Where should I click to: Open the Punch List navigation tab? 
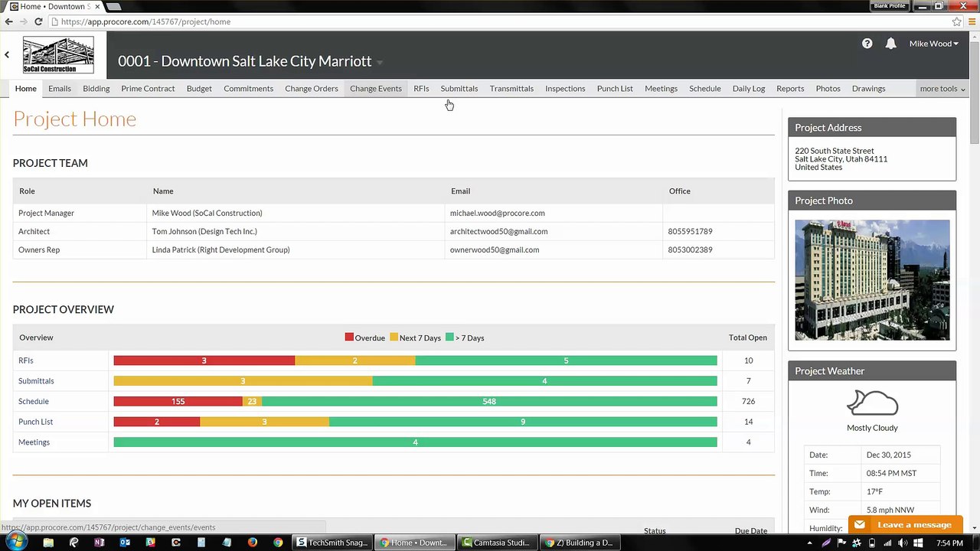click(615, 89)
